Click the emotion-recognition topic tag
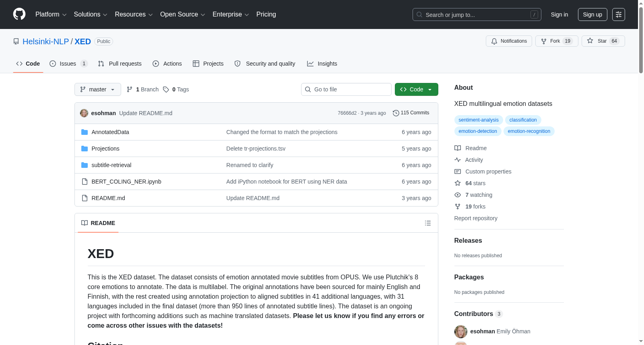This screenshot has height=345, width=644. 529,131
